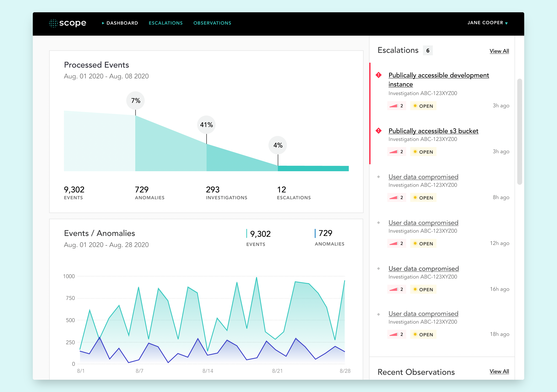Image resolution: width=557 pixels, height=392 pixels.
Task: Click View All link for Recent Observations
Action: tap(499, 371)
